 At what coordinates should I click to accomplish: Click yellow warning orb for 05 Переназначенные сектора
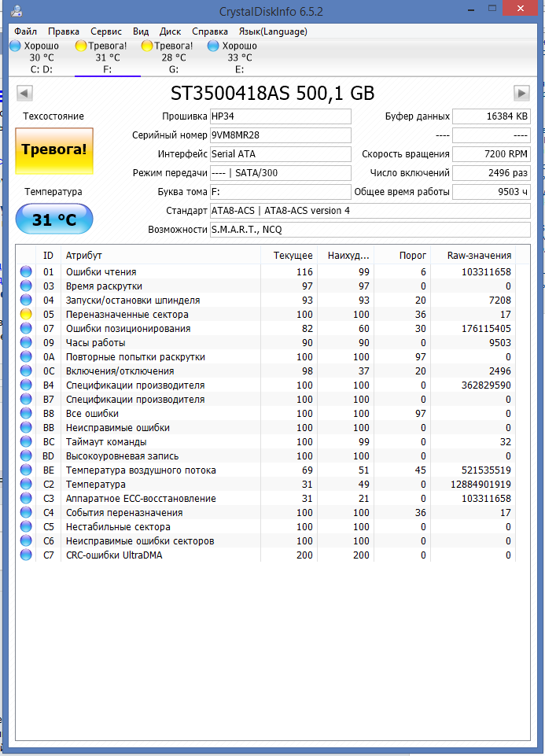[x=26, y=315]
